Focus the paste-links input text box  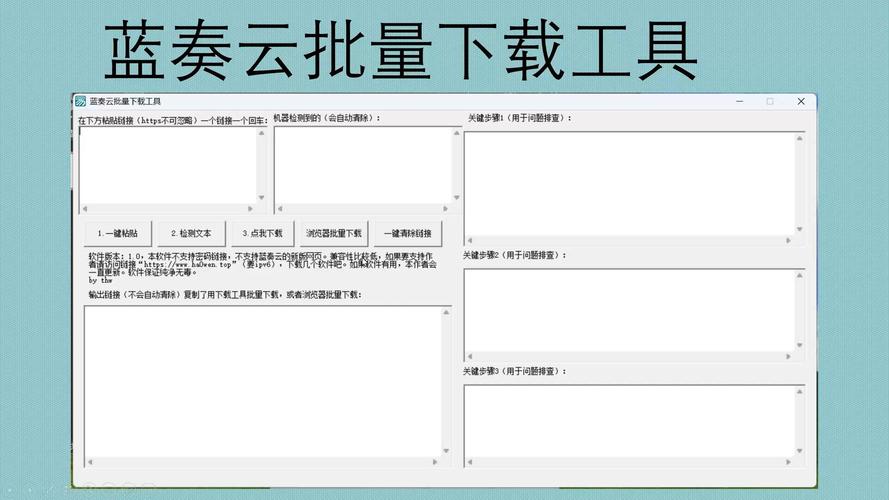(x=167, y=165)
